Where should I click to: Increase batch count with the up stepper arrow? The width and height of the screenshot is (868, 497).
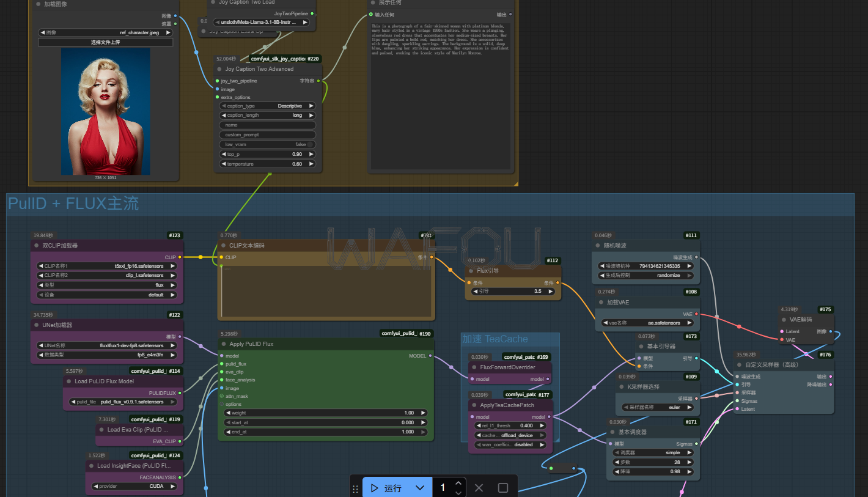point(458,484)
